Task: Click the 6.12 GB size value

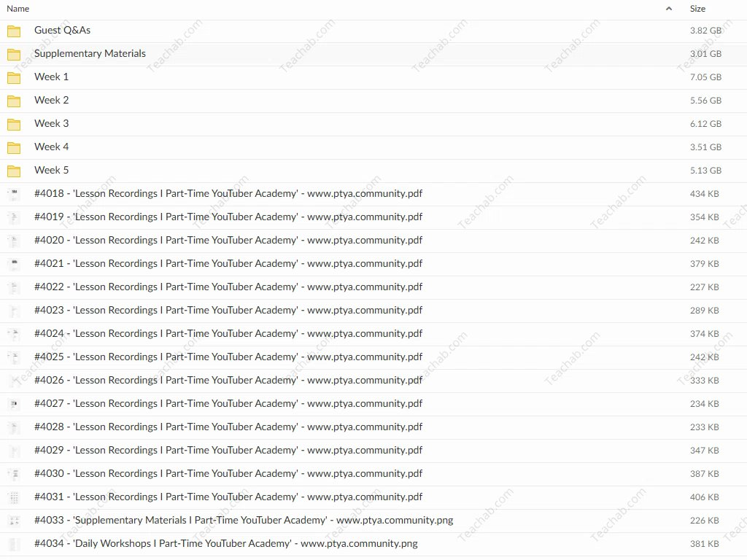Action: 705,124
